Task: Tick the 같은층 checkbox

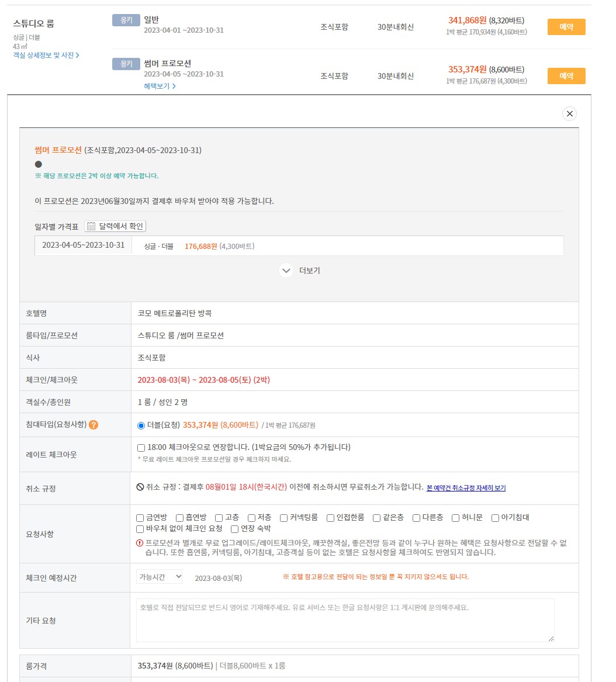Action: 377,518
